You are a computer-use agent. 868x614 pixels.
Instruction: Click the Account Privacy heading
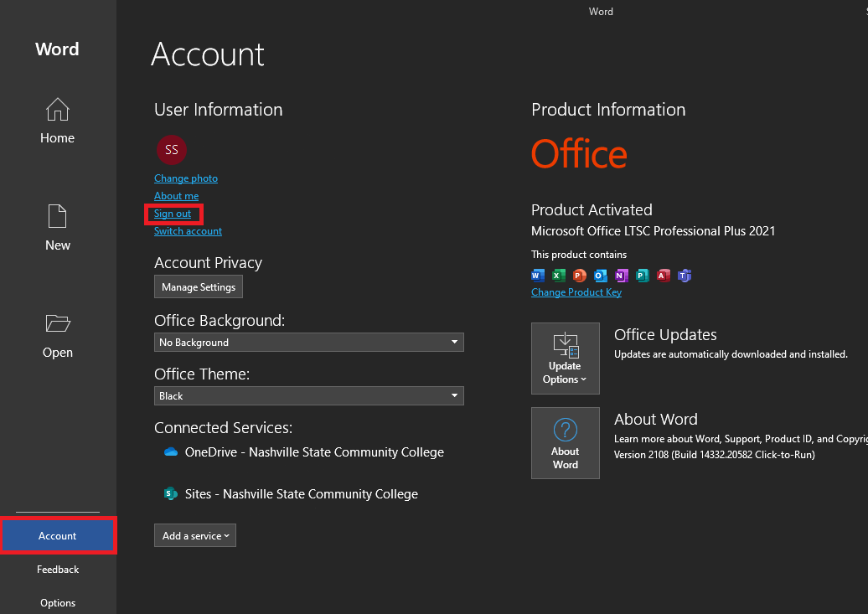(x=208, y=263)
